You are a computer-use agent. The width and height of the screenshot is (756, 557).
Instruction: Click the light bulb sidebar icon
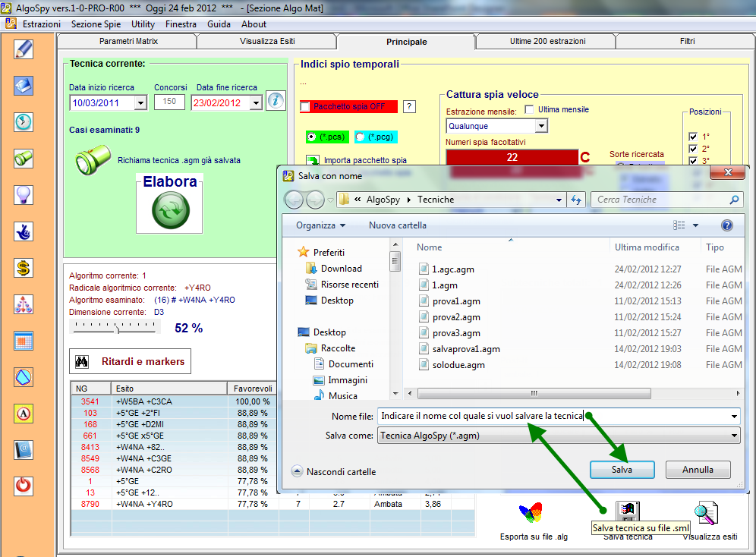24,195
